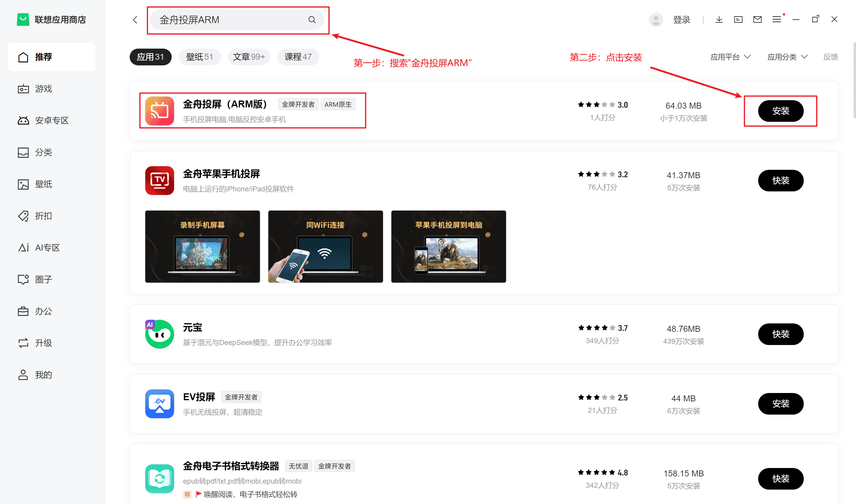Open the 录制手机屏幕 screenshot thumbnail
Screen dimensions: 856x504
pos(203,247)
